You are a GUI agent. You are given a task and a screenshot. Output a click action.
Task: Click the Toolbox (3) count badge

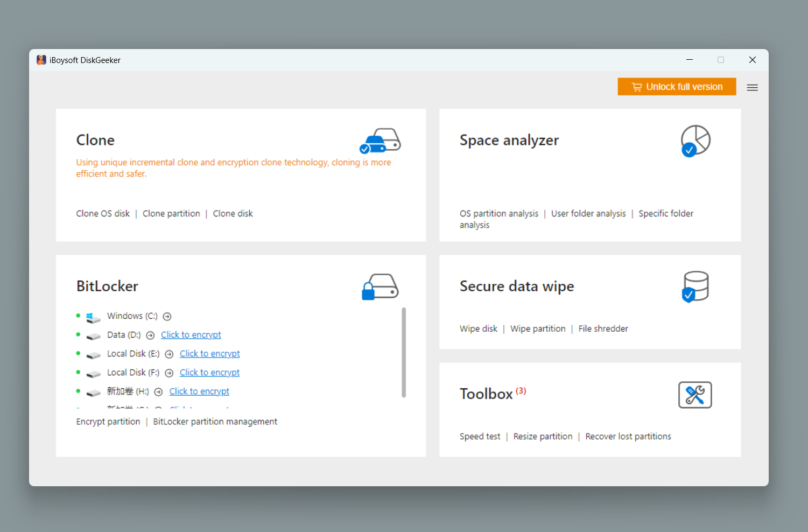coord(521,391)
